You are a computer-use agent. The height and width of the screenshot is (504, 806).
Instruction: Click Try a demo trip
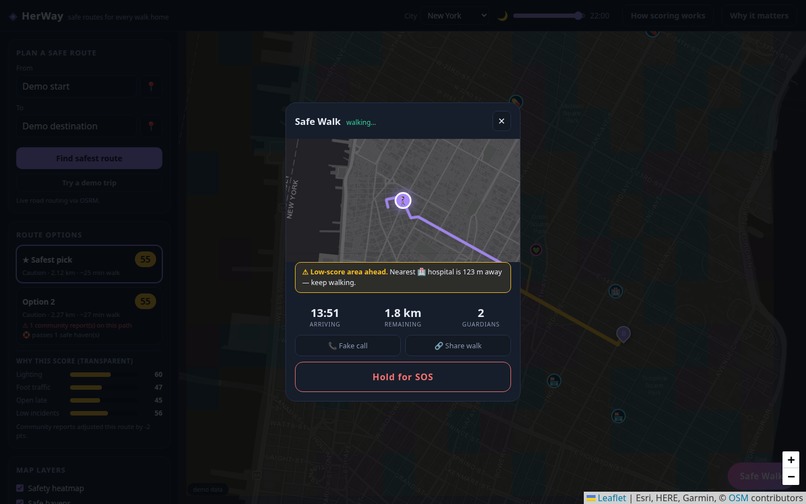click(89, 183)
